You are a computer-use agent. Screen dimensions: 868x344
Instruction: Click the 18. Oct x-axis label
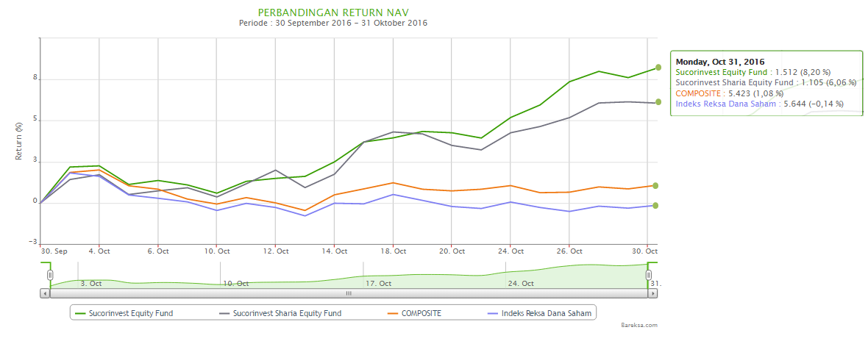[393, 251]
